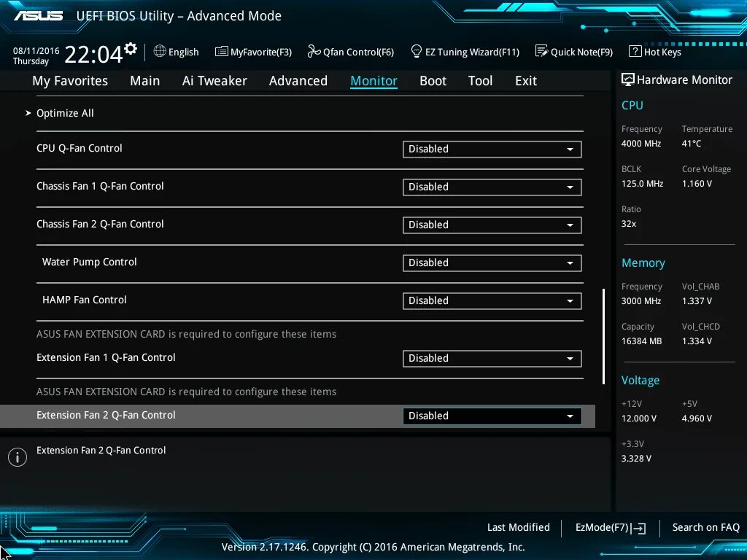
Task: Click the EZ Tuning Wizard lightbulb icon
Action: click(x=416, y=51)
